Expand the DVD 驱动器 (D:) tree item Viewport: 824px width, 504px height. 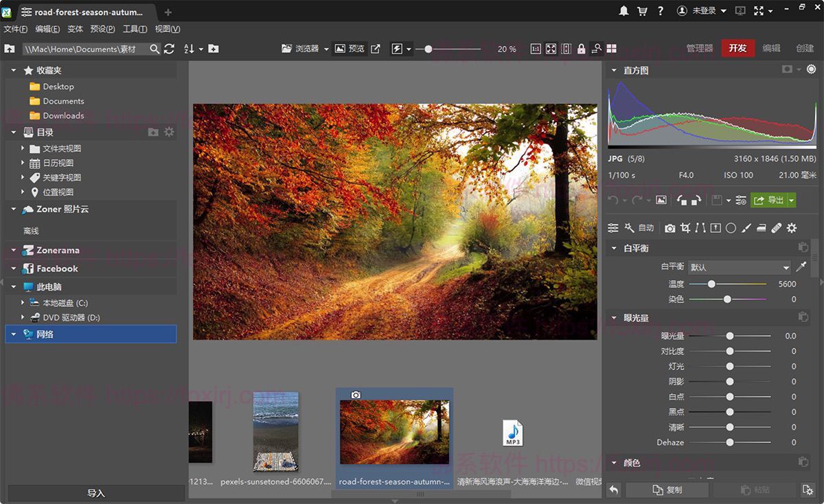[22, 318]
